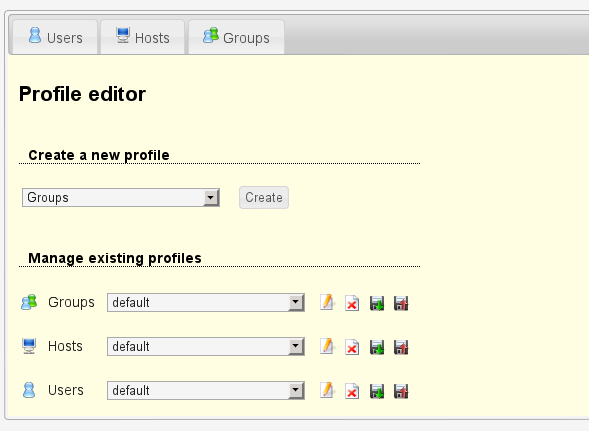Click the Create button
Screen dimensions: 589x431
tap(264, 198)
